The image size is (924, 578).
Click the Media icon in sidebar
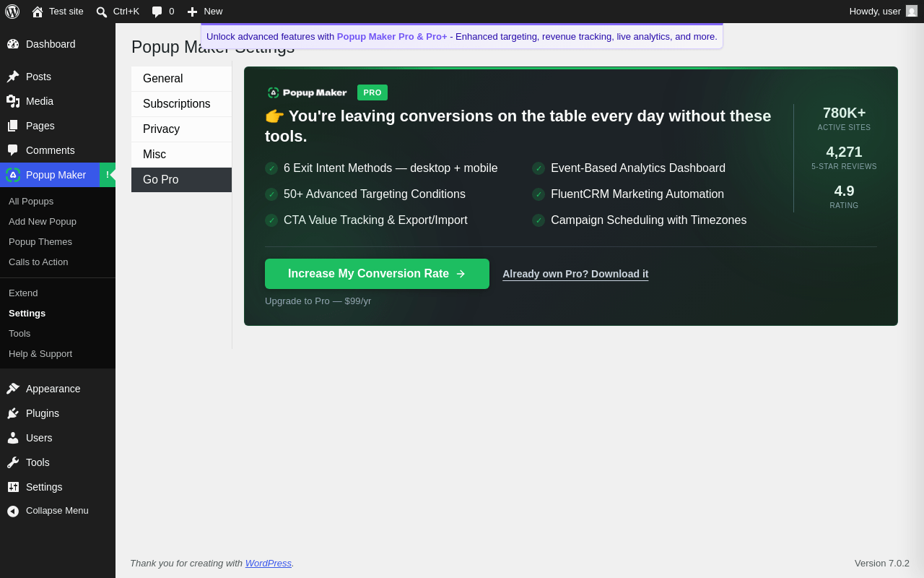click(13, 101)
